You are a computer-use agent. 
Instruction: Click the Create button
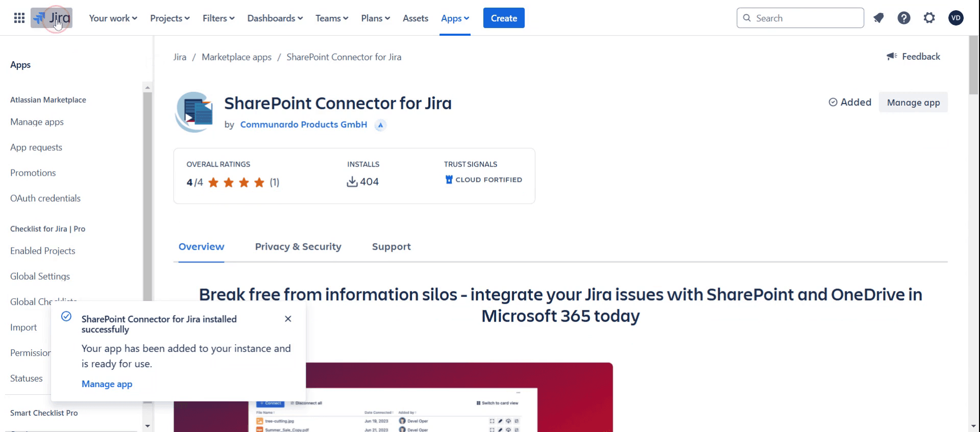point(504,18)
